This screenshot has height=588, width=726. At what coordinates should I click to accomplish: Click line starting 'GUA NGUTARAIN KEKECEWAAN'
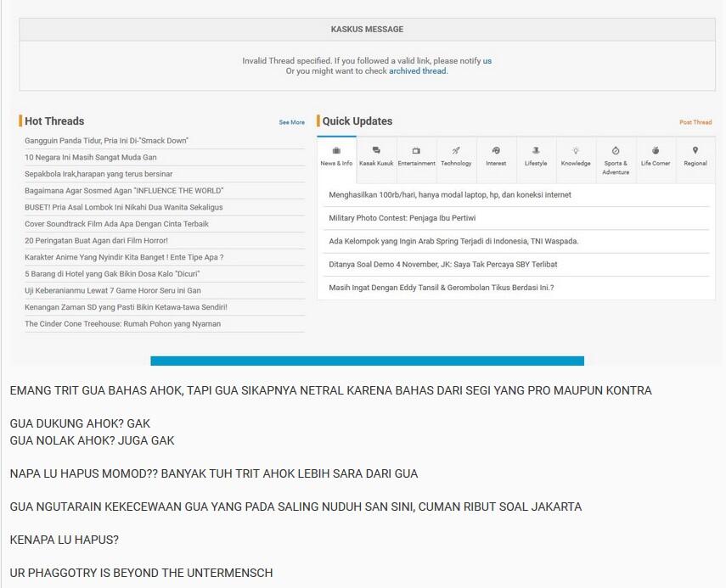tap(295, 507)
